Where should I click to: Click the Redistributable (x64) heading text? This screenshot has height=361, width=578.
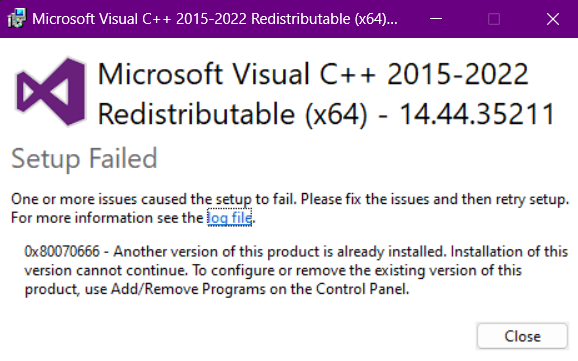point(233,115)
